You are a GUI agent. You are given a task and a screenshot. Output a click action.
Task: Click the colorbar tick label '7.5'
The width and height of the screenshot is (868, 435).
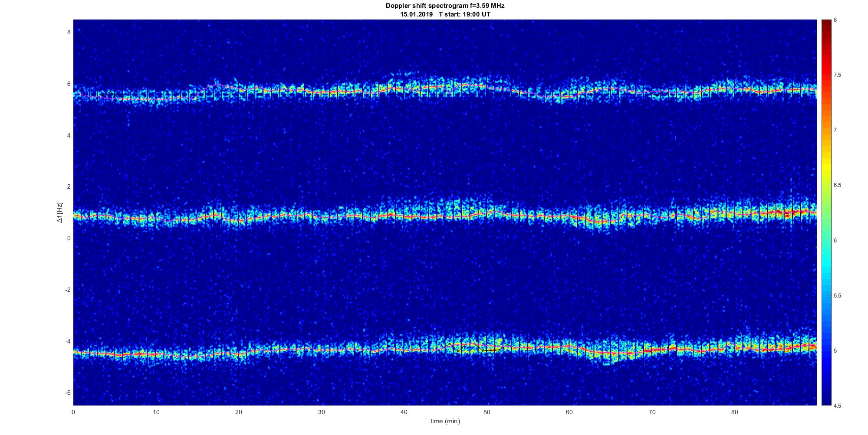click(838, 75)
